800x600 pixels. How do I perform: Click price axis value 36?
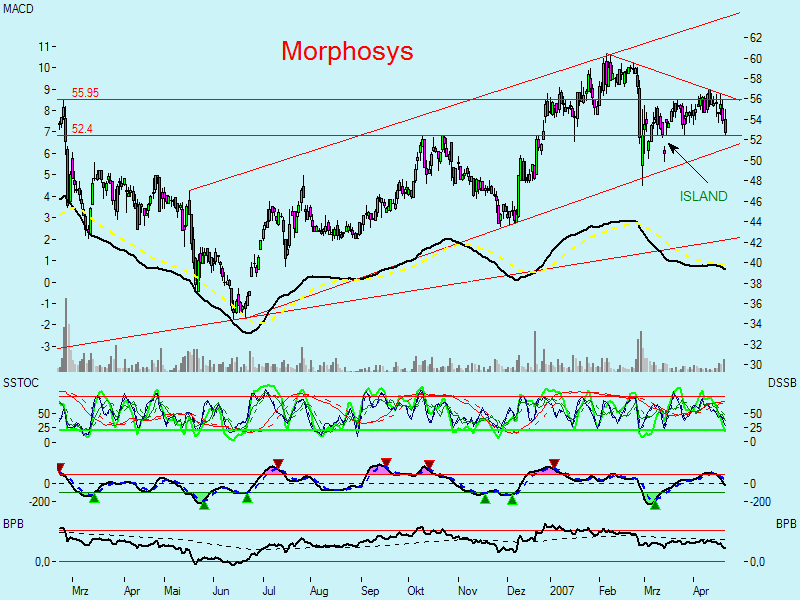(756, 304)
